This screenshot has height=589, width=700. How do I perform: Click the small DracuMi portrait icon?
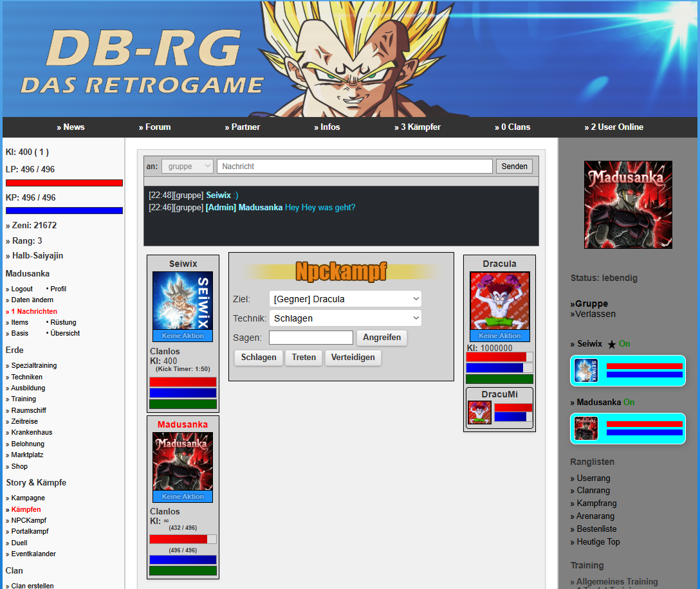tap(479, 412)
